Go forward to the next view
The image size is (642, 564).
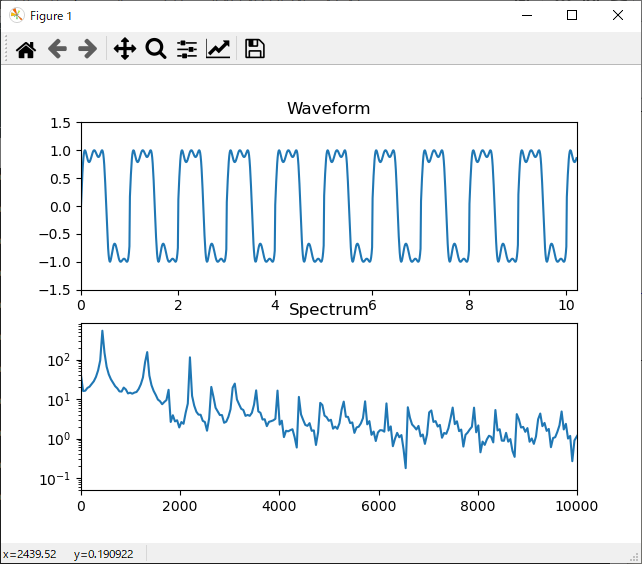(88, 49)
